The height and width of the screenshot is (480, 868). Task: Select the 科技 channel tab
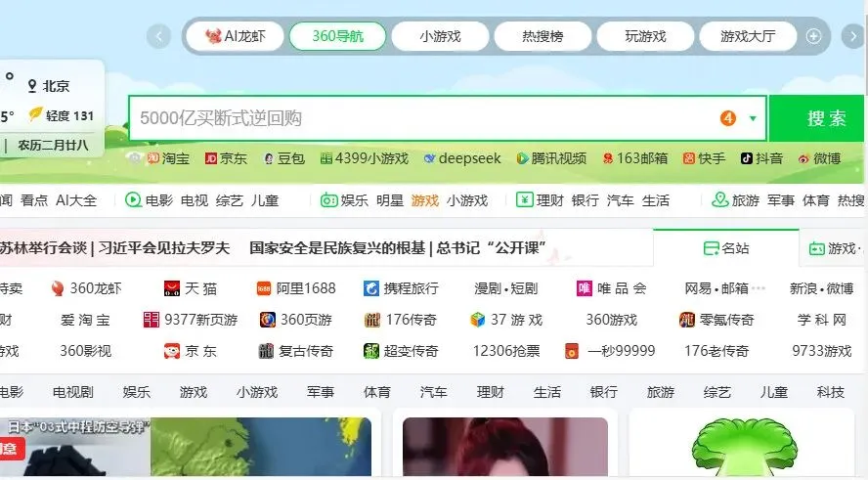(x=830, y=392)
